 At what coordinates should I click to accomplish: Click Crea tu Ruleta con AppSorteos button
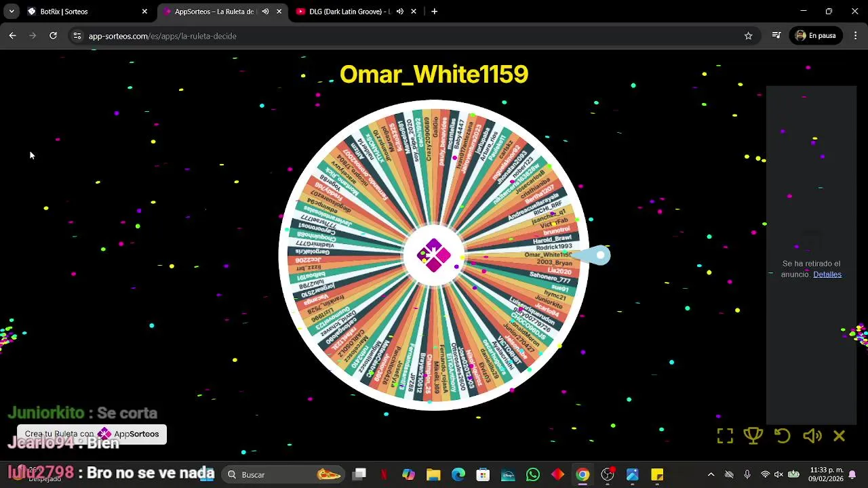click(92, 434)
